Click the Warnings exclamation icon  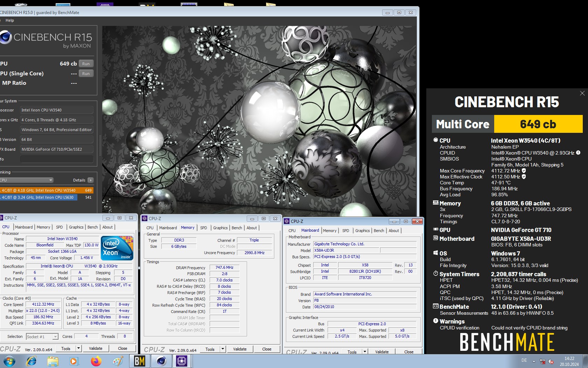point(435,321)
